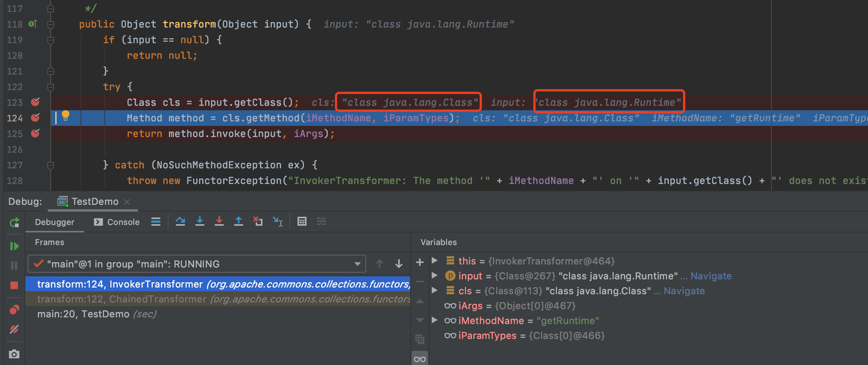Viewport: 868px width, 365px height.
Task: Open the Evaluate Expression calculator icon
Action: (x=302, y=222)
